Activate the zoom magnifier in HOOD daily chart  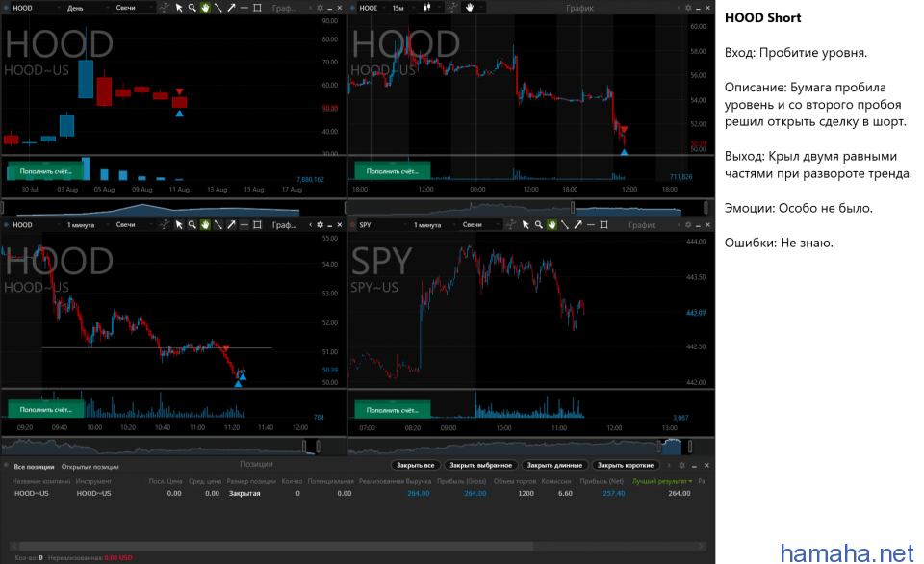coord(192,8)
